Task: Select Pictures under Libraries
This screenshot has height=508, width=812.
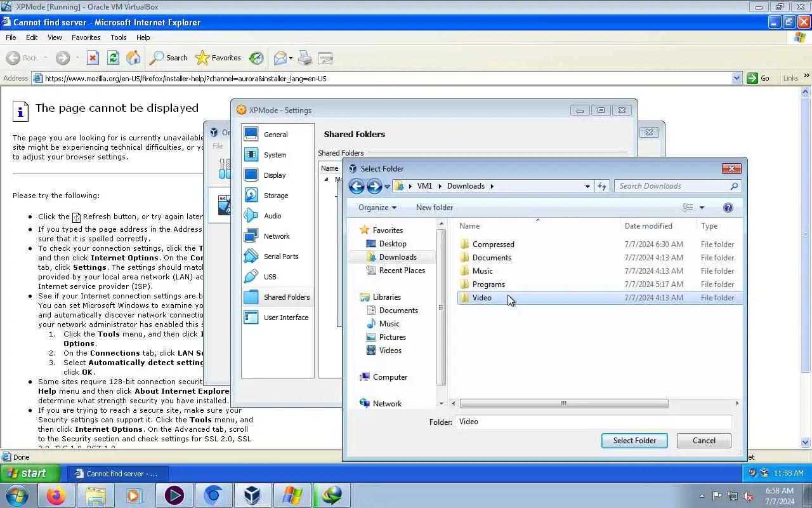Action: point(392,337)
